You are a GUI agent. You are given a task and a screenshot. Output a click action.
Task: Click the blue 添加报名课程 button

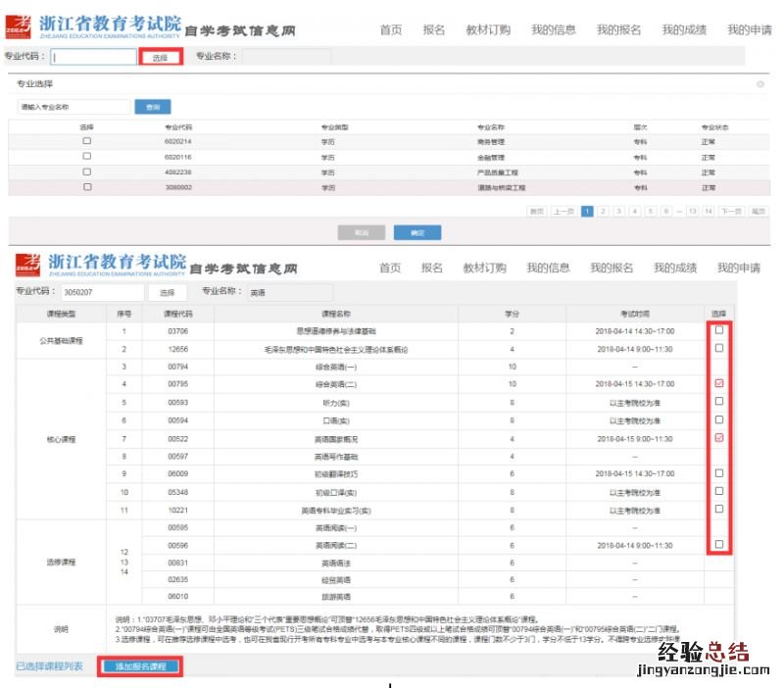coord(140,666)
